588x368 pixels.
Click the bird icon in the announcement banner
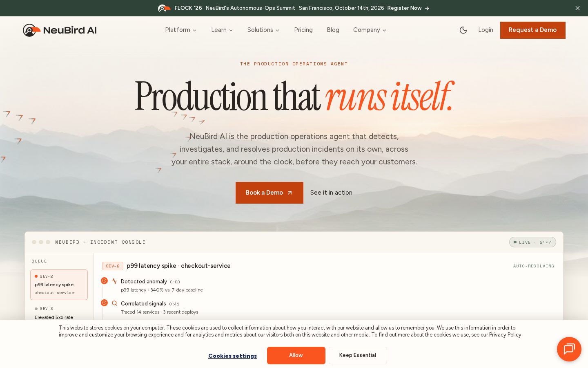(x=164, y=8)
